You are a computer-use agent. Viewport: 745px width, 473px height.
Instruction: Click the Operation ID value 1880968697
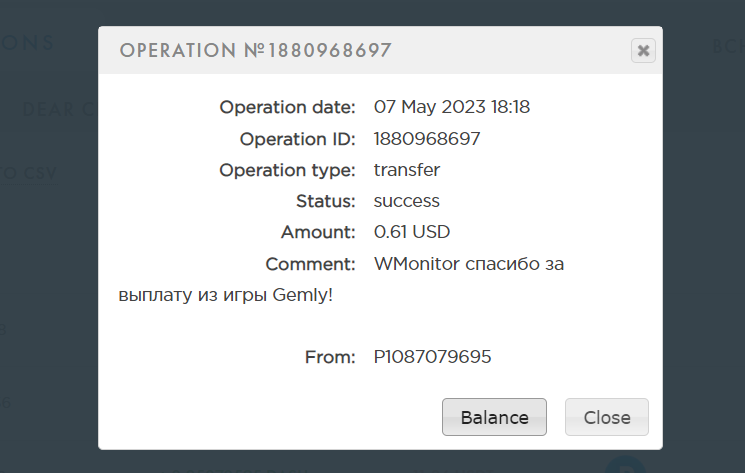tap(427, 139)
